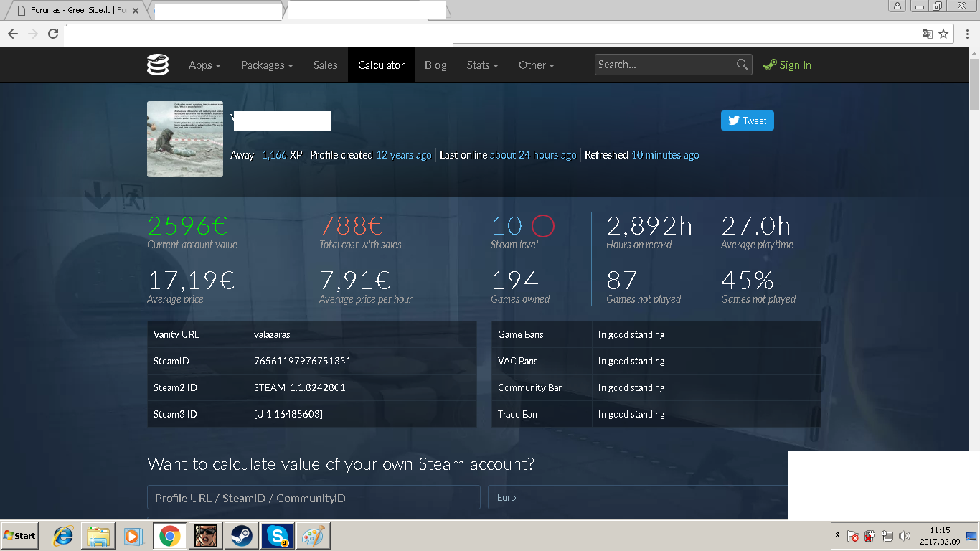Click Profile URL / SteamID input field
Viewport: 980px width, 551px height.
pyautogui.click(x=314, y=497)
